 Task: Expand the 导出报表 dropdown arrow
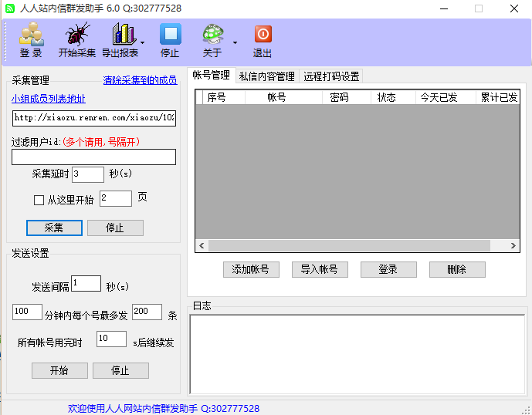pyautogui.click(x=143, y=42)
